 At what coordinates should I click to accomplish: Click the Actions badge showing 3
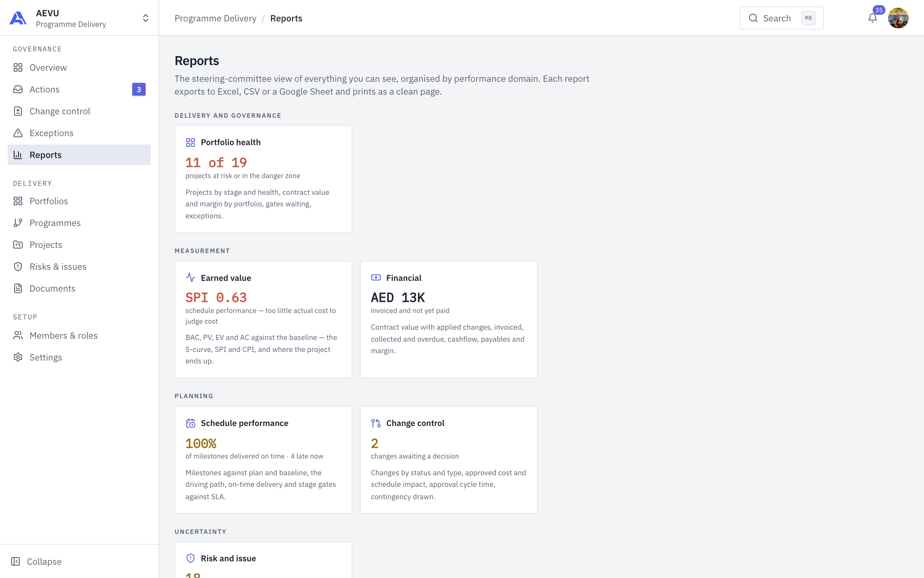click(x=139, y=89)
